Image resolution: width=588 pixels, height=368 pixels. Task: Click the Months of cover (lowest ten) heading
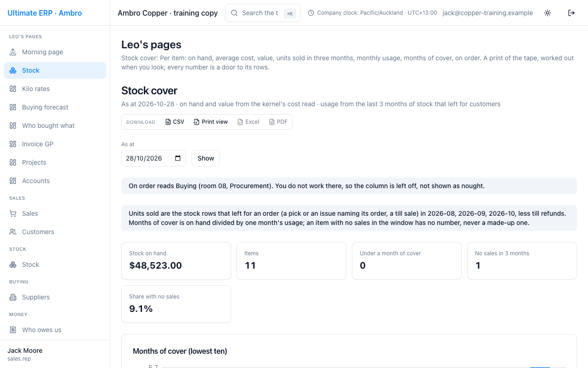[180, 351]
